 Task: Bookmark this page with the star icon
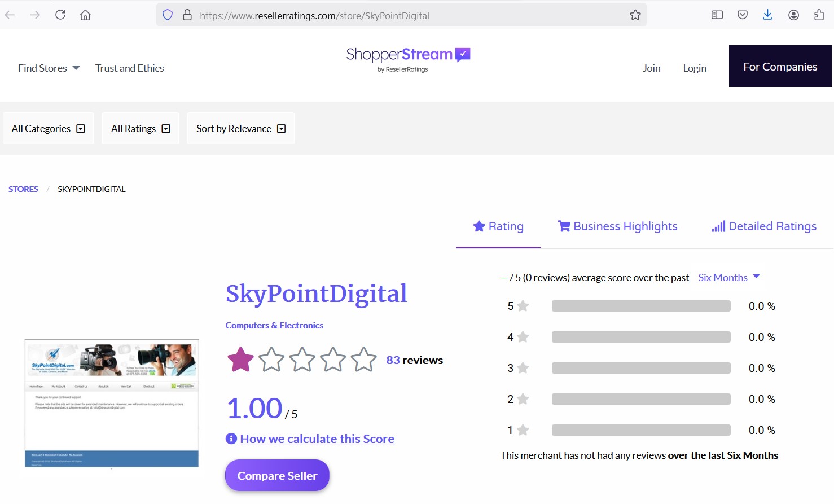[635, 15]
